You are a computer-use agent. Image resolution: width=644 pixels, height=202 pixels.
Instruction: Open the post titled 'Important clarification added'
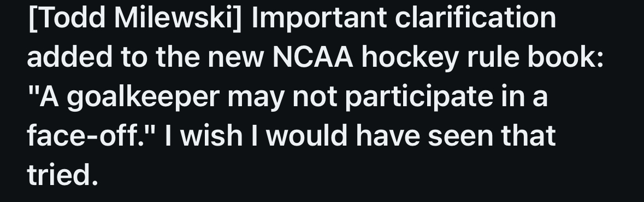pyautogui.click(x=315, y=96)
